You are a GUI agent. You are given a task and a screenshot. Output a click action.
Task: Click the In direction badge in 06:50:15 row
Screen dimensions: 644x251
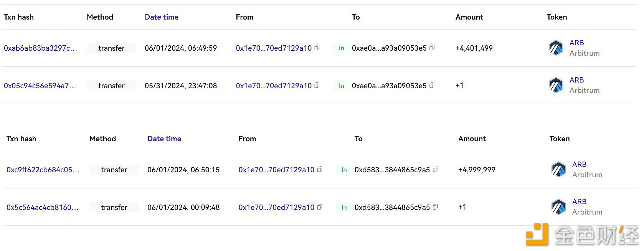click(344, 170)
